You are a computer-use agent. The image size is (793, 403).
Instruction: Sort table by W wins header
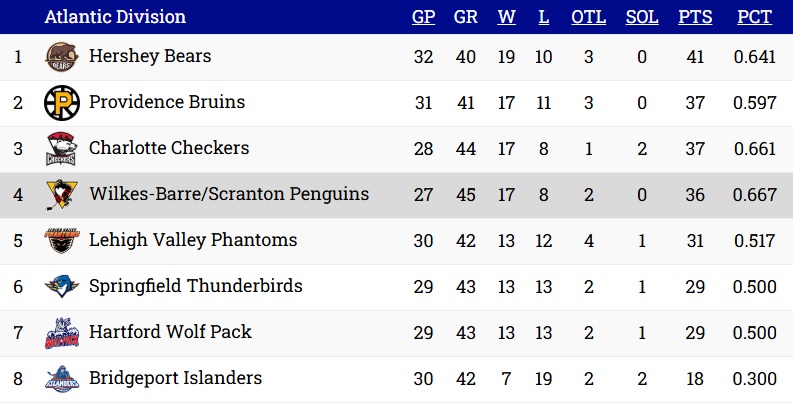(x=506, y=17)
